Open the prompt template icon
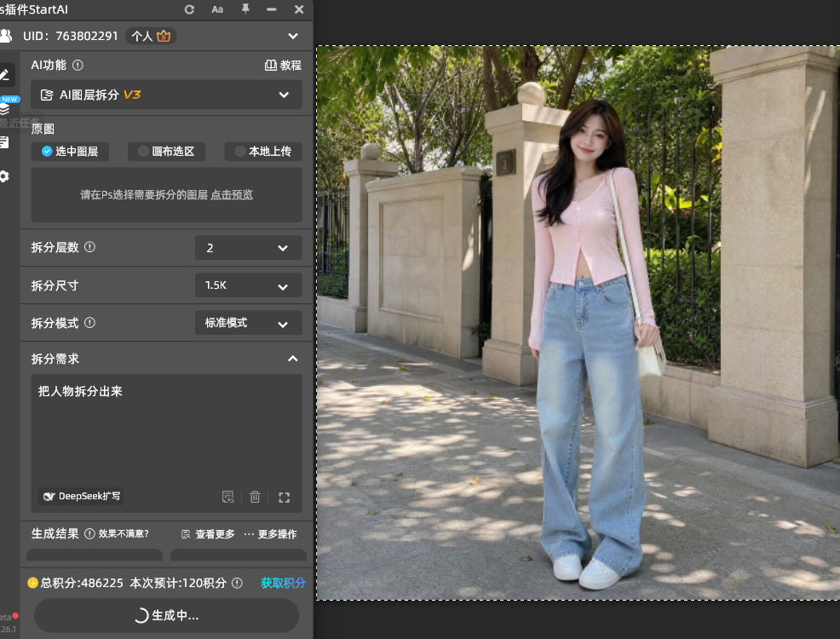The height and width of the screenshot is (639, 840). 227,497
